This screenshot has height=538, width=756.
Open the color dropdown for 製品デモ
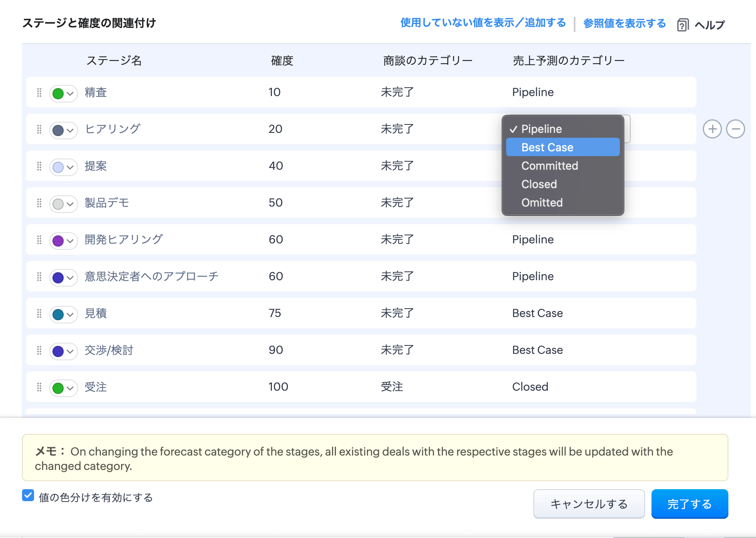click(63, 204)
